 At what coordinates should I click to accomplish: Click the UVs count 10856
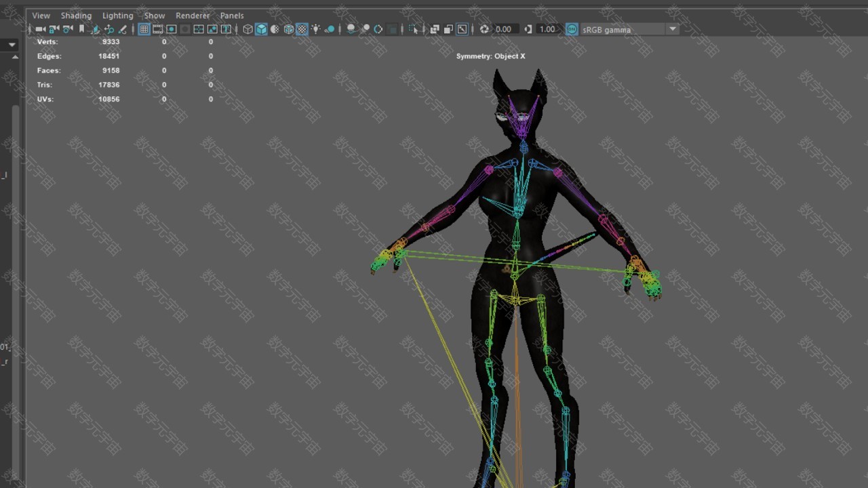108,99
